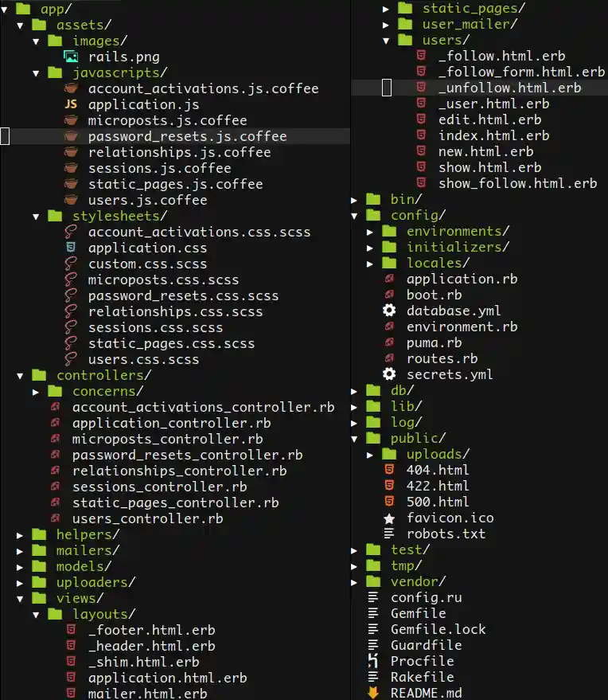The image size is (608, 700).
Task: Click the Sass icon beside users.css.scss
Action: pyautogui.click(x=71, y=359)
